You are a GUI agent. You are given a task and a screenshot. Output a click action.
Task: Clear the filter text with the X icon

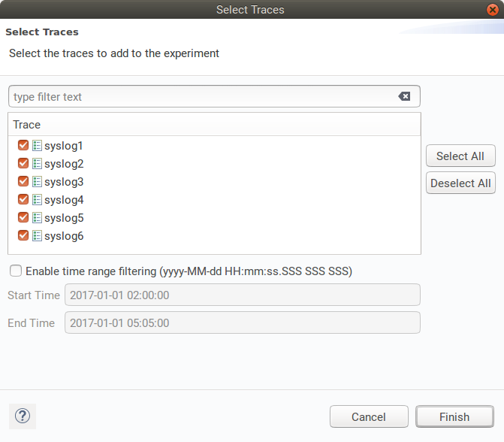tap(404, 96)
